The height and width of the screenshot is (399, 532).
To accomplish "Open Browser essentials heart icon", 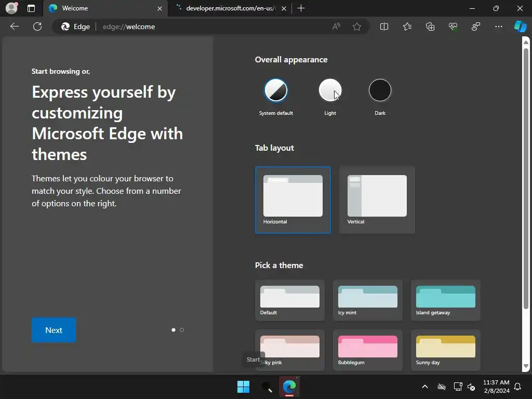I will tap(453, 26).
